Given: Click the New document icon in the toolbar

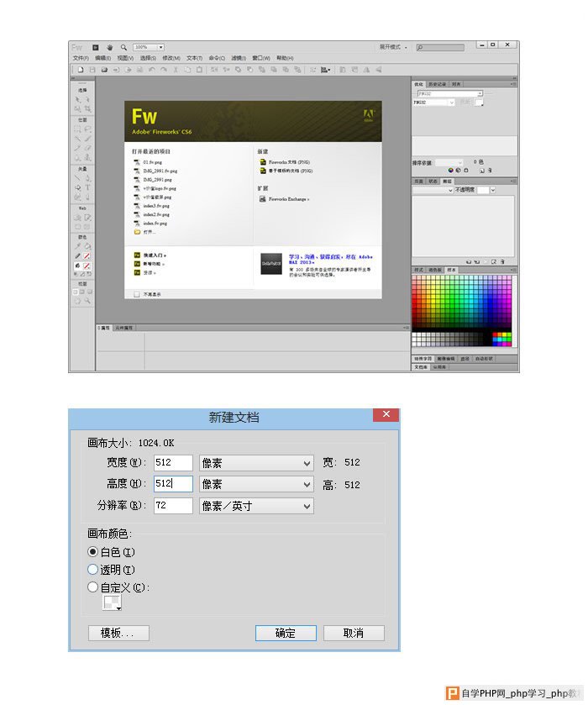Looking at the screenshot, I should 81,70.
